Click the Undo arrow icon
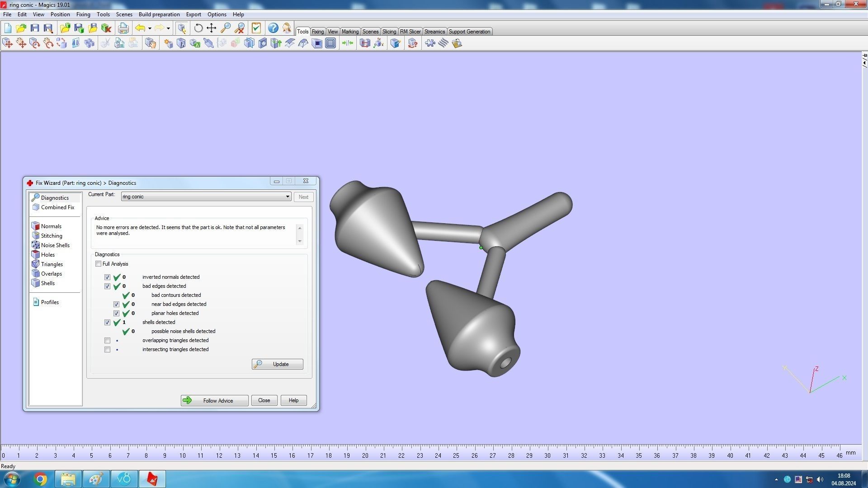868x488 pixels. 140,28
